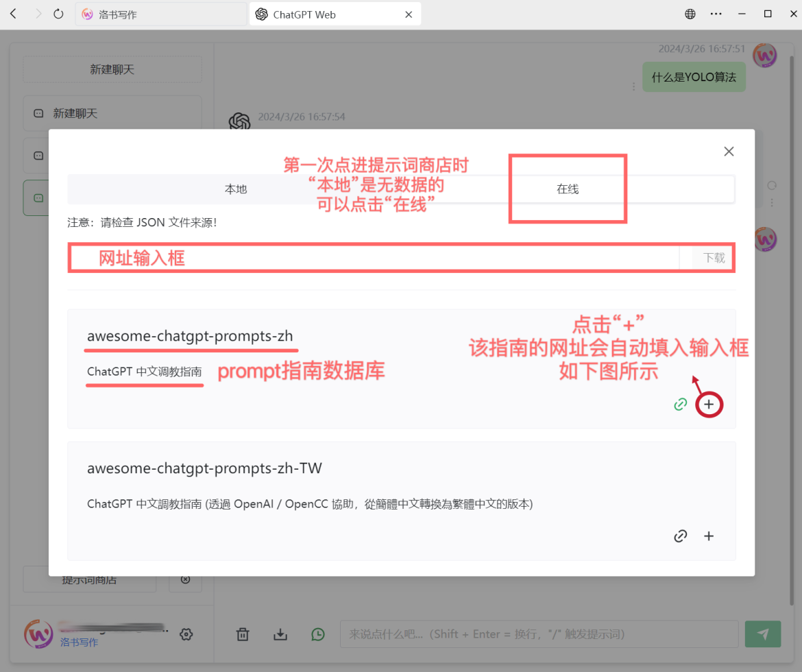Click the 2024/3/26 16:57:54 reply timestamp
The height and width of the screenshot is (672, 802).
point(302,117)
